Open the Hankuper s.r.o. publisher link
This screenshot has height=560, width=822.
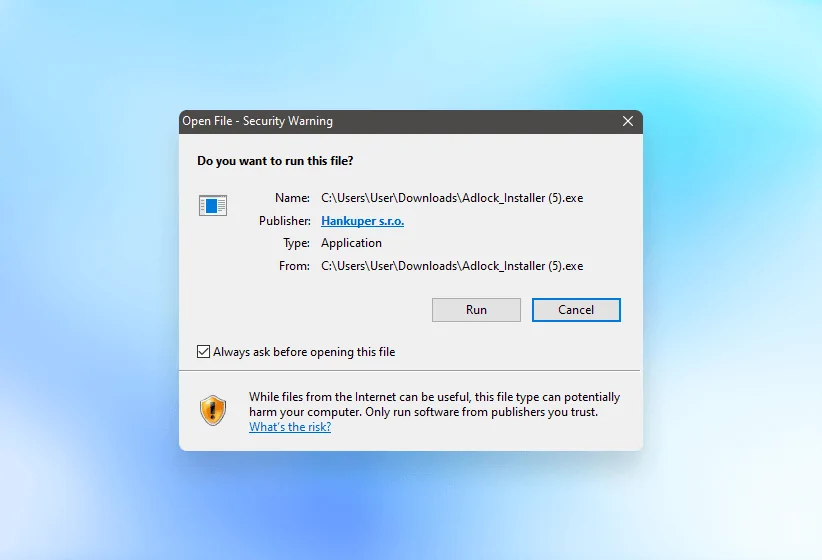coord(362,221)
